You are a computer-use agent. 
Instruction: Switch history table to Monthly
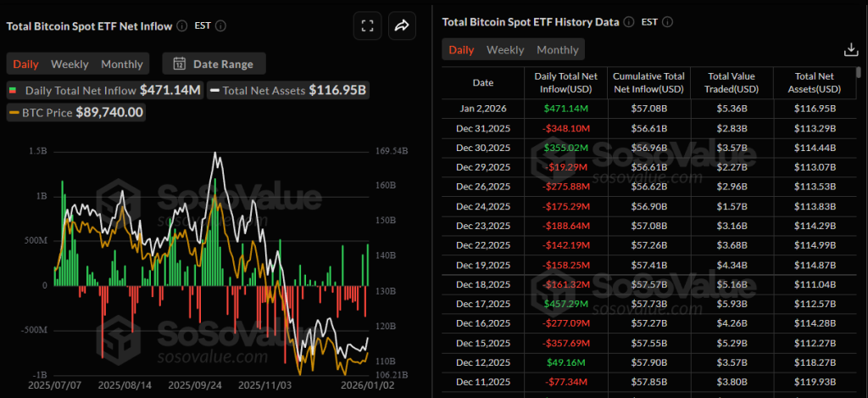pyautogui.click(x=558, y=50)
